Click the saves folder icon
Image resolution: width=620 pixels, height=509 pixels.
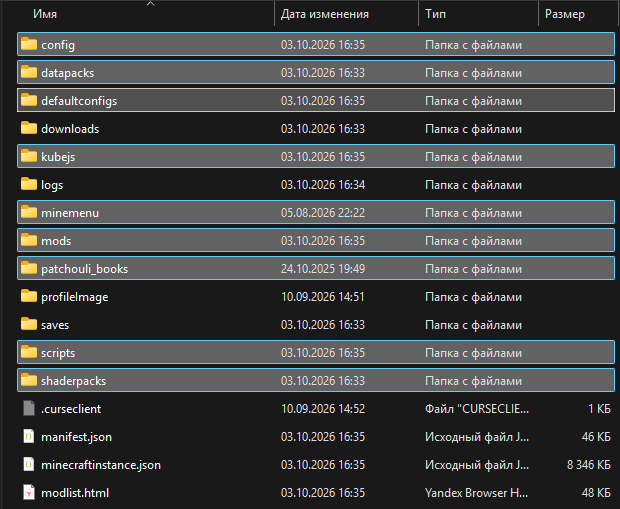tap(29, 324)
